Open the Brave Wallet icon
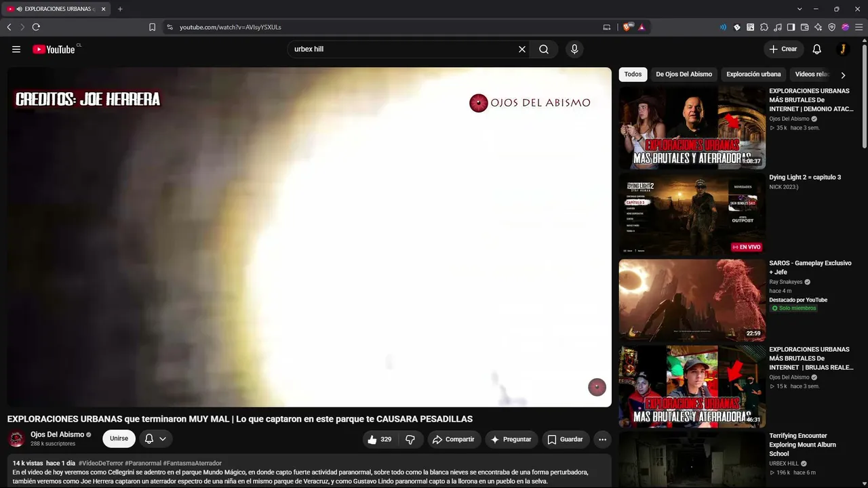Image resolution: width=868 pixels, height=488 pixels. tap(805, 27)
